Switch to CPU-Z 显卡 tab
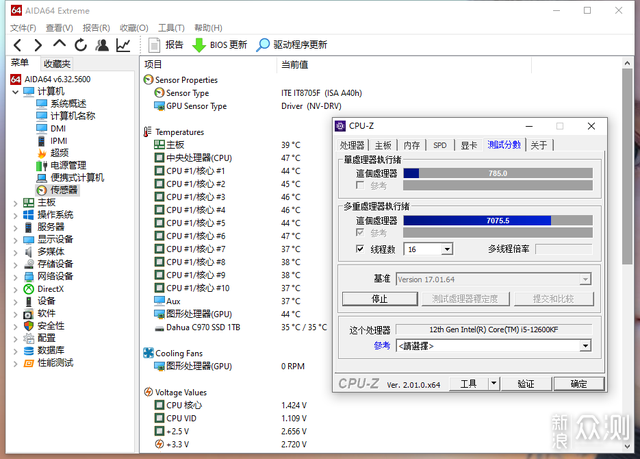 tap(469, 145)
